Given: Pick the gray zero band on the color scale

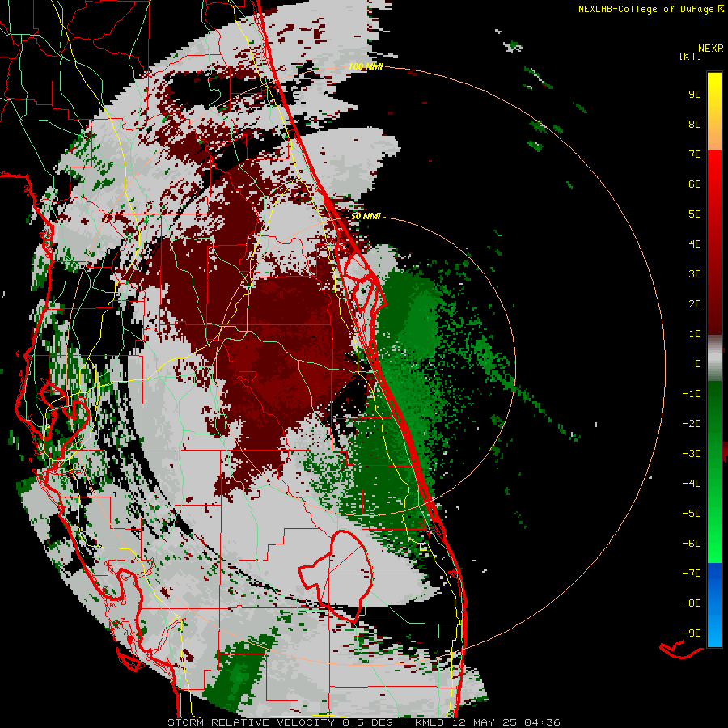Looking at the screenshot, I should 714,358.
